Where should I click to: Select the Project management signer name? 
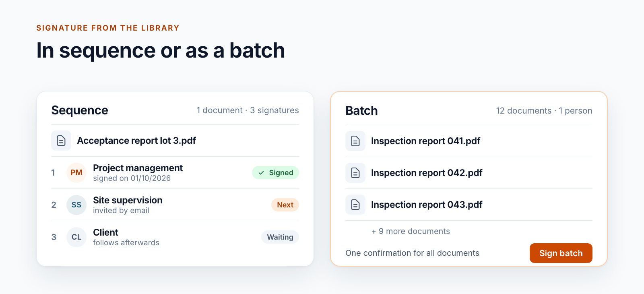click(138, 168)
